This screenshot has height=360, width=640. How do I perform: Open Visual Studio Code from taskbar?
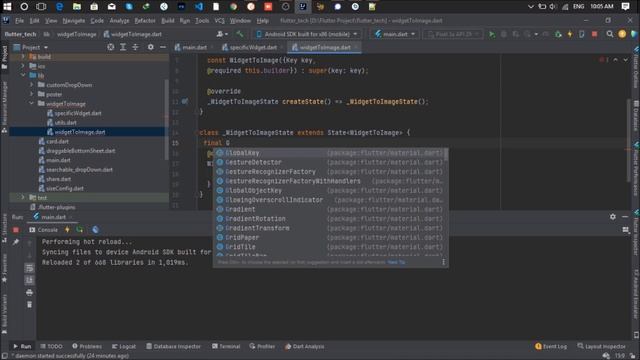[199, 7]
